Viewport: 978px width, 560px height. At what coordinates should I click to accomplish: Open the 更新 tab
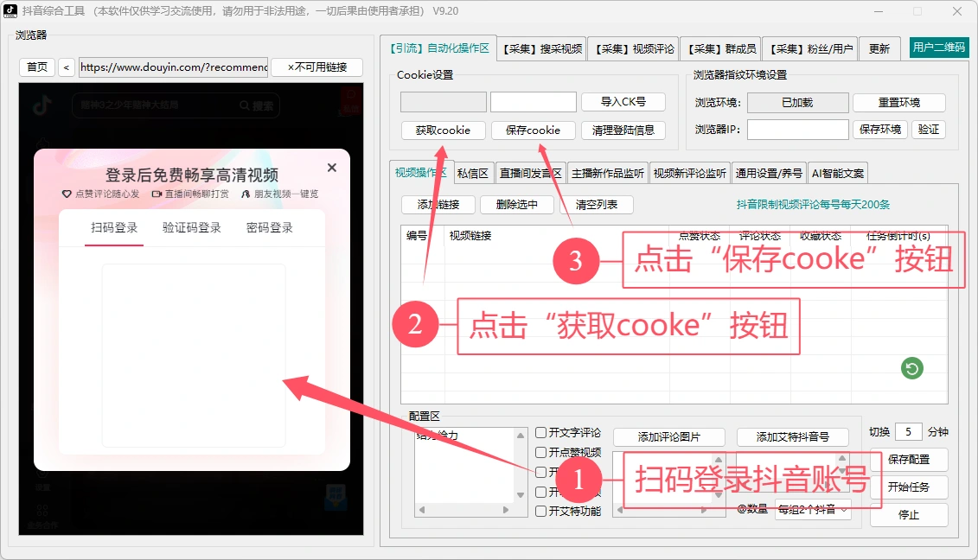coord(879,48)
